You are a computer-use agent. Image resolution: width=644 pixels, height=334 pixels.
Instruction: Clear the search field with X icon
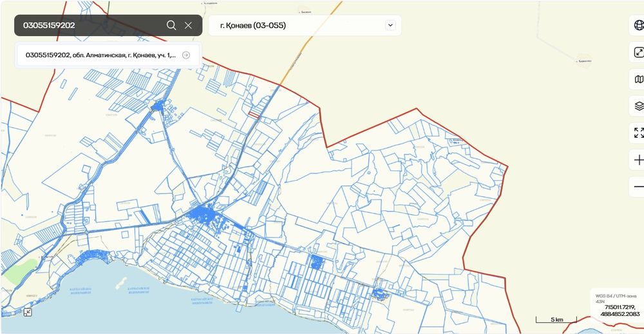point(188,26)
